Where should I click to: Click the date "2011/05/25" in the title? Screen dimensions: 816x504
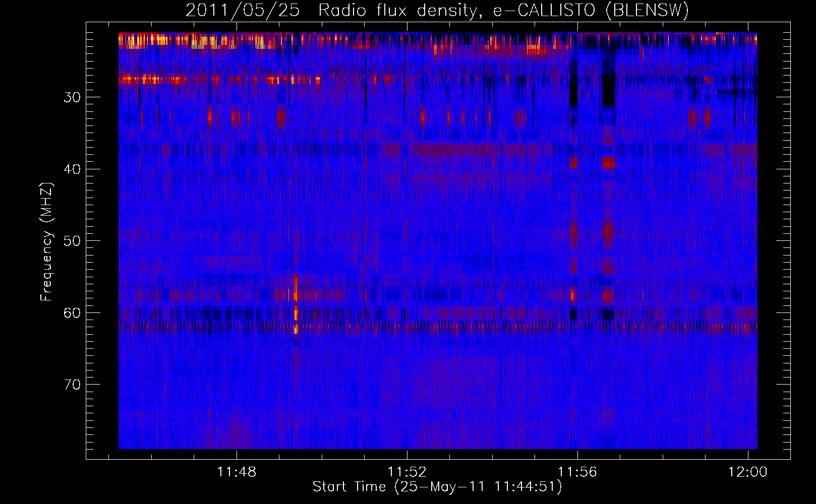point(243,11)
